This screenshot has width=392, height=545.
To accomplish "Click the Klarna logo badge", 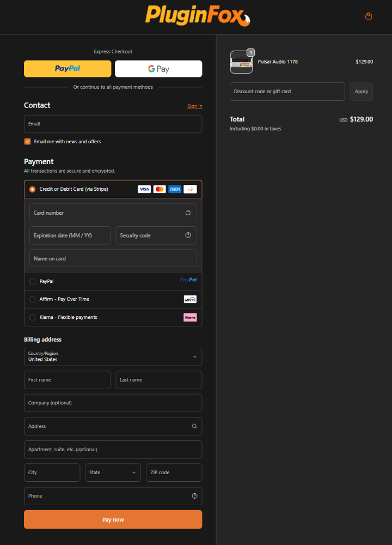I will 190,317.
